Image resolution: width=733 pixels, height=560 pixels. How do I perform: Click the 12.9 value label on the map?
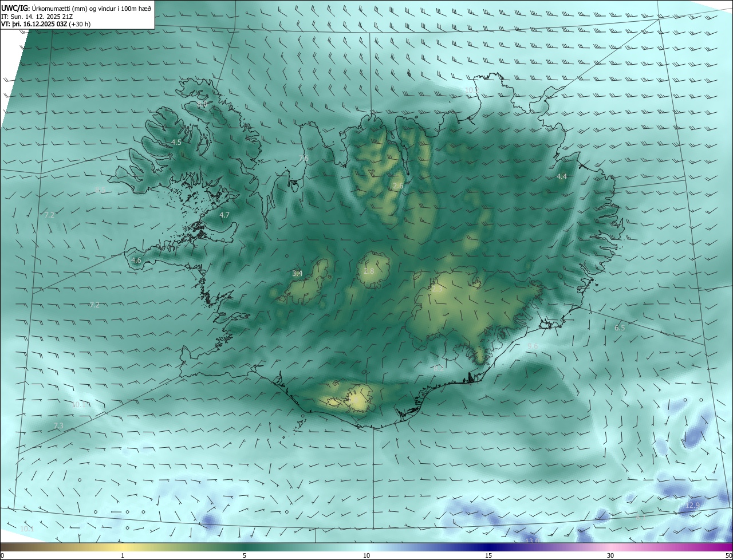[x=693, y=505]
